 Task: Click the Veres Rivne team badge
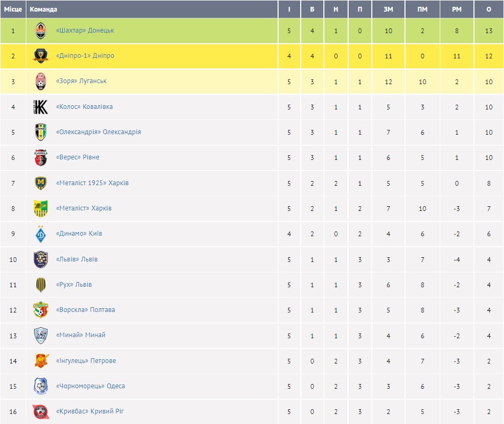click(x=41, y=157)
